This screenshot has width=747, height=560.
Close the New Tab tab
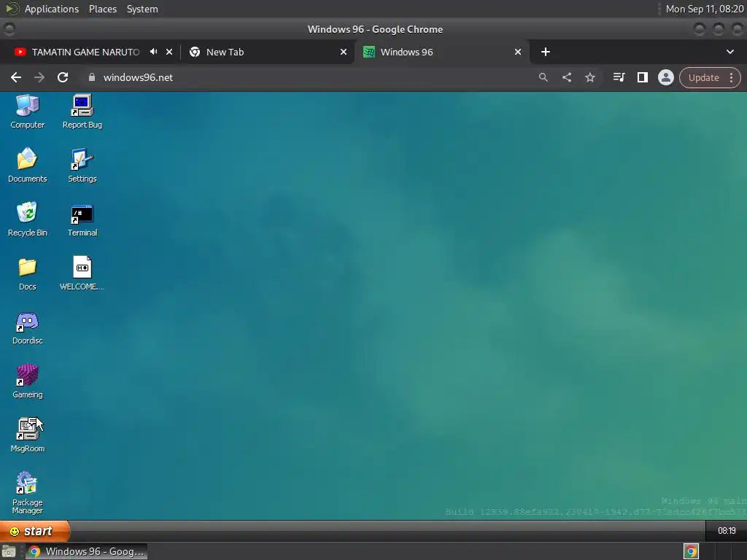343,52
